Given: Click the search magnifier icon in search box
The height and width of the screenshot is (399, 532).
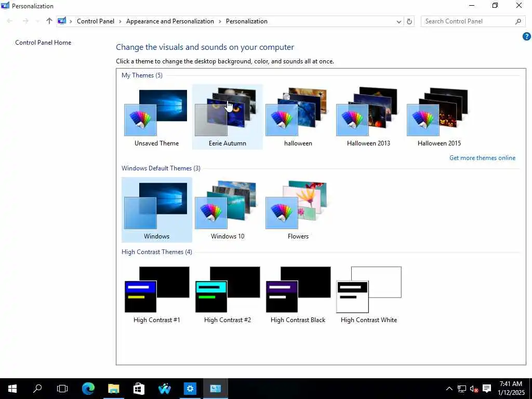Looking at the screenshot, I should [518, 21].
